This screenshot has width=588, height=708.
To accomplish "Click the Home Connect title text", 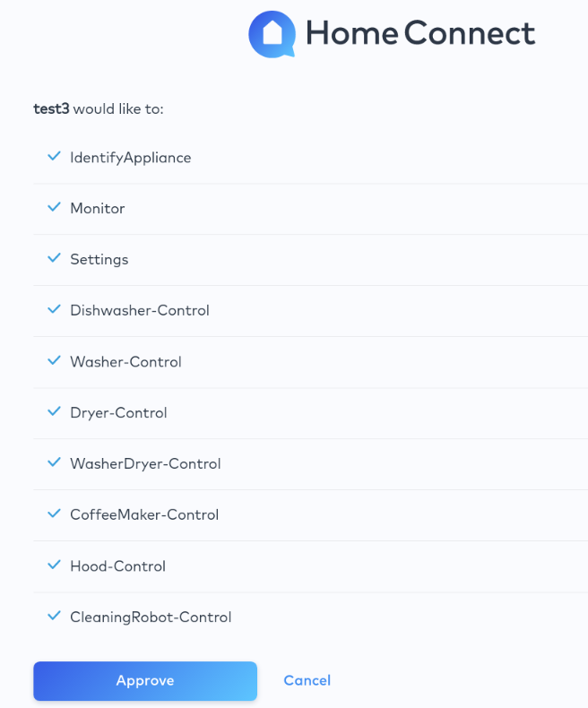I will pos(419,34).
